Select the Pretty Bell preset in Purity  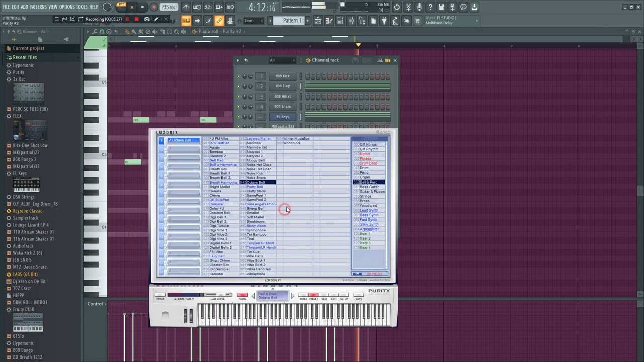(x=255, y=187)
